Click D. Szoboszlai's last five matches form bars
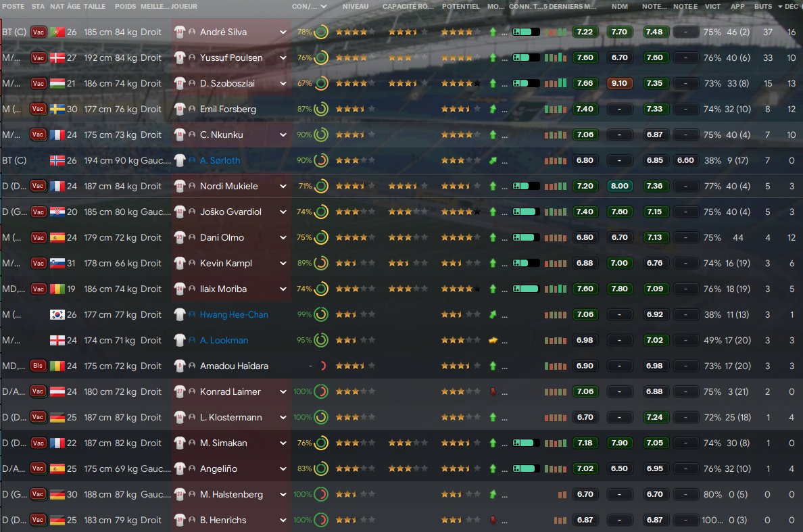The height and width of the screenshot is (532, 803). [x=555, y=83]
